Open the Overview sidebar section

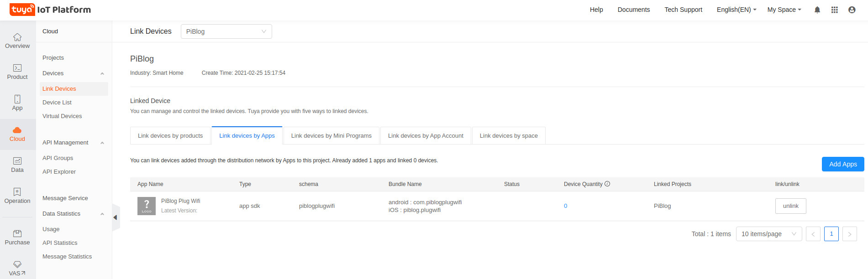click(17, 41)
